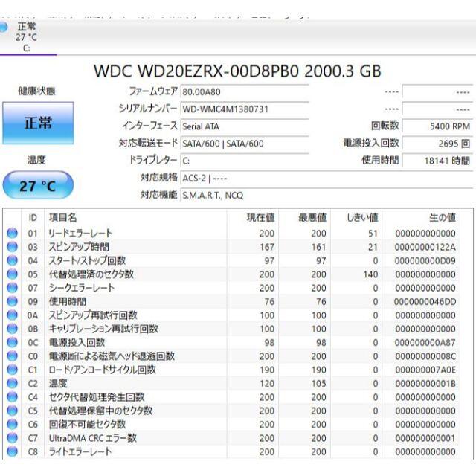Click status icon for 0B キャリブレーション再試行回数
The image size is (476, 476).
13,329
